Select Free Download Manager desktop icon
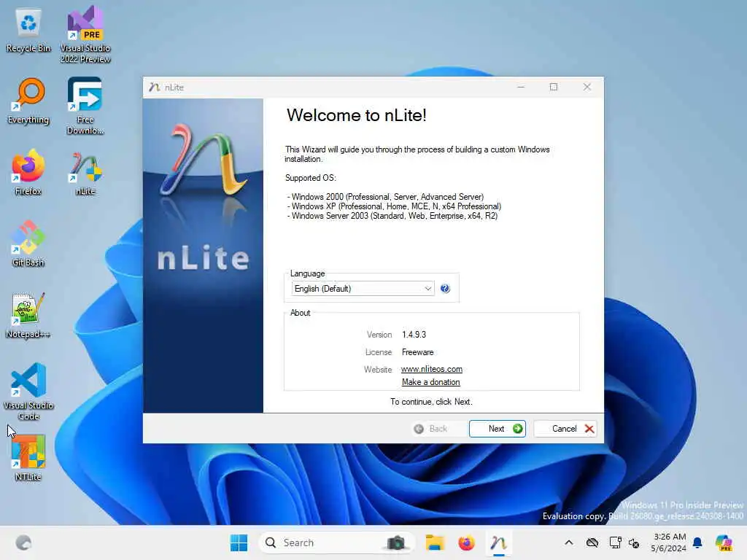 (85, 106)
